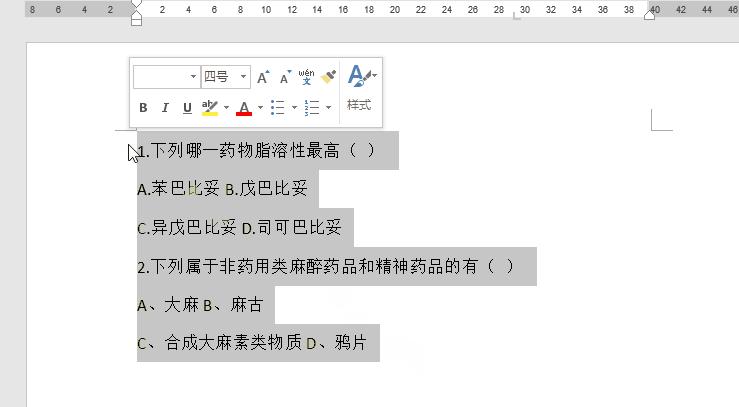Click the option text 'A.苯巴比妥'
This screenshot has height=407, width=739.
click(x=178, y=189)
